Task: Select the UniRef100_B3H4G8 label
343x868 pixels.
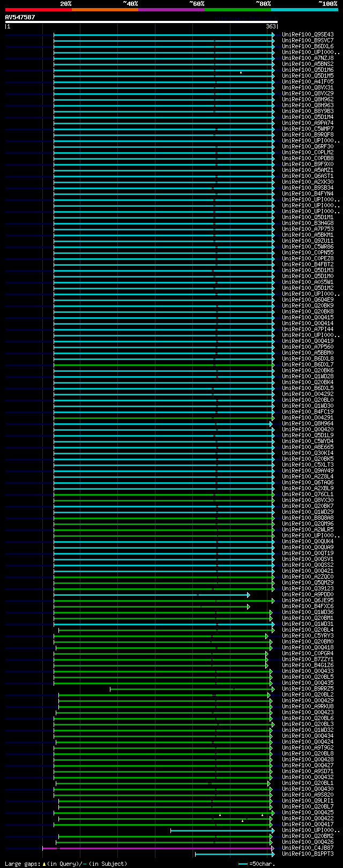Action: click(x=308, y=223)
